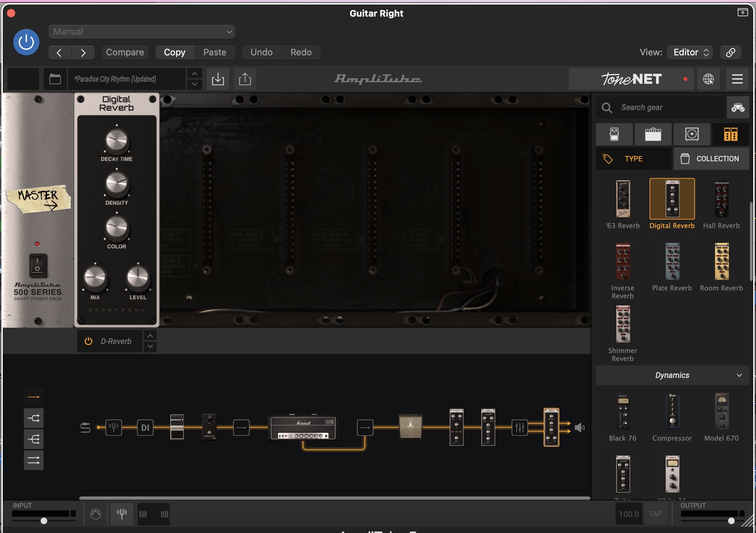This screenshot has height=533, width=756.
Task: Switch to the COLLECTION tab
Action: pos(711,159)
